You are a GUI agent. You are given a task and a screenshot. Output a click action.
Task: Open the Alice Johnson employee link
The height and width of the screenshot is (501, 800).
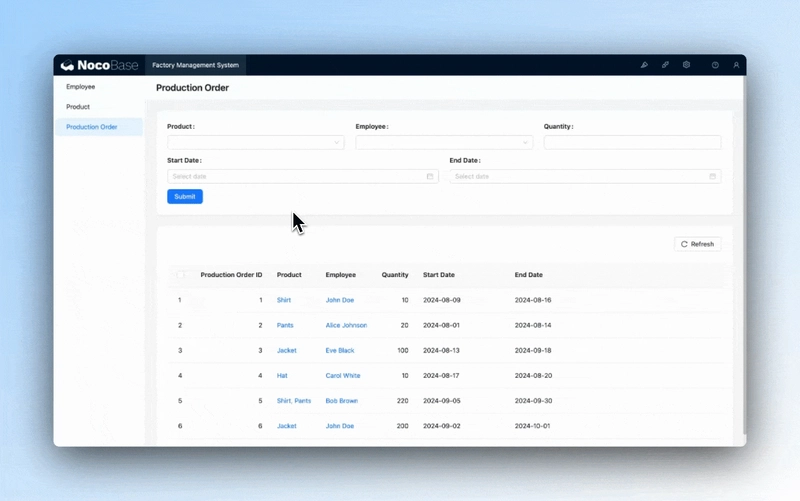346,325
